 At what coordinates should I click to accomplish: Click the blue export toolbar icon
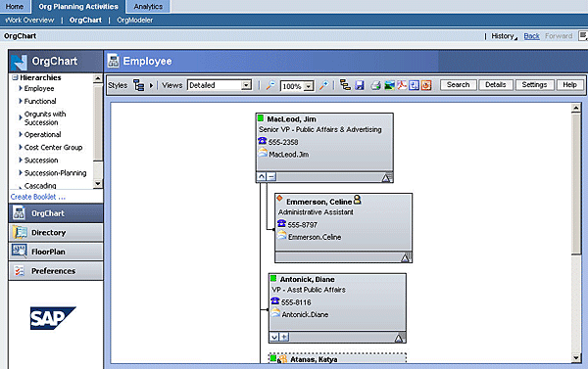414,85
